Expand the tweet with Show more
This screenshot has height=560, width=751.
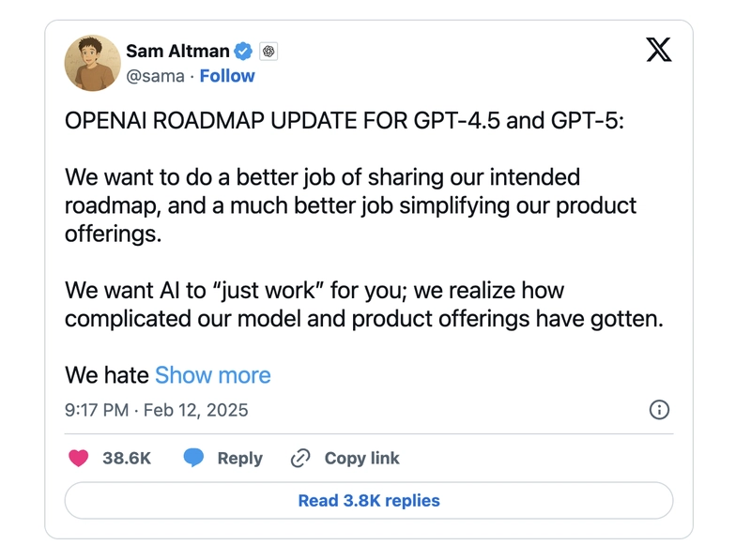[x=213, y=375]
